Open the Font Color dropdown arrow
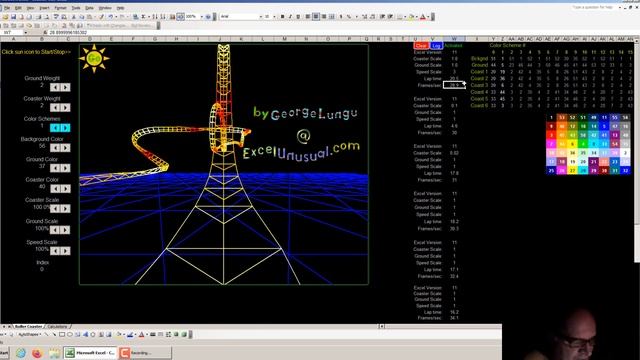The width and height of the screenshot is (640, 360). 428,17
